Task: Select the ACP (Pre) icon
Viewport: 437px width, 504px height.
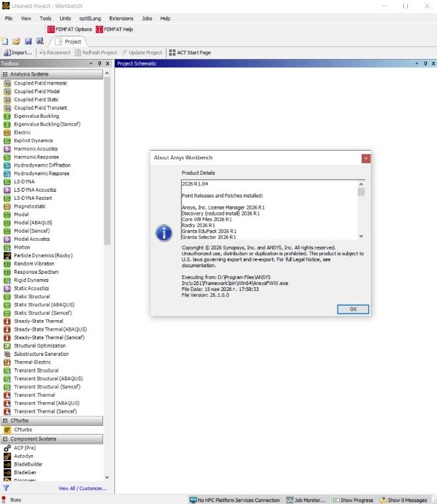Action: point(7,448)
